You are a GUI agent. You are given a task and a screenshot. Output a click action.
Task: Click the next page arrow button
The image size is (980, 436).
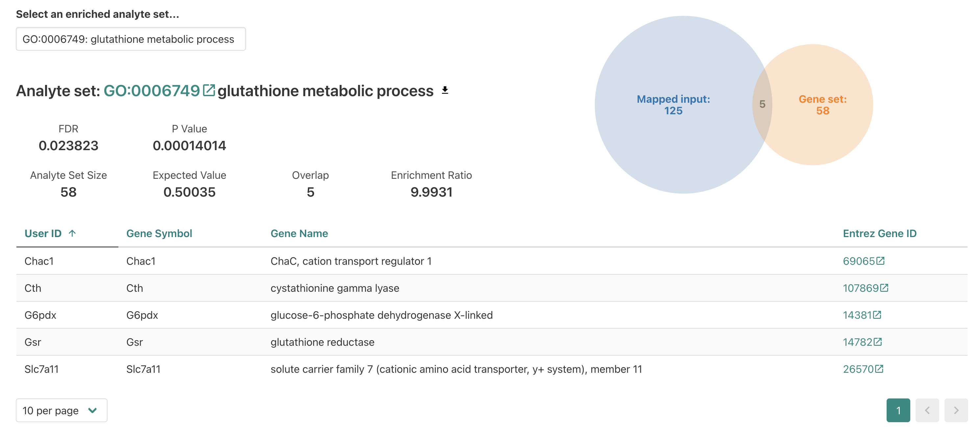956,411
